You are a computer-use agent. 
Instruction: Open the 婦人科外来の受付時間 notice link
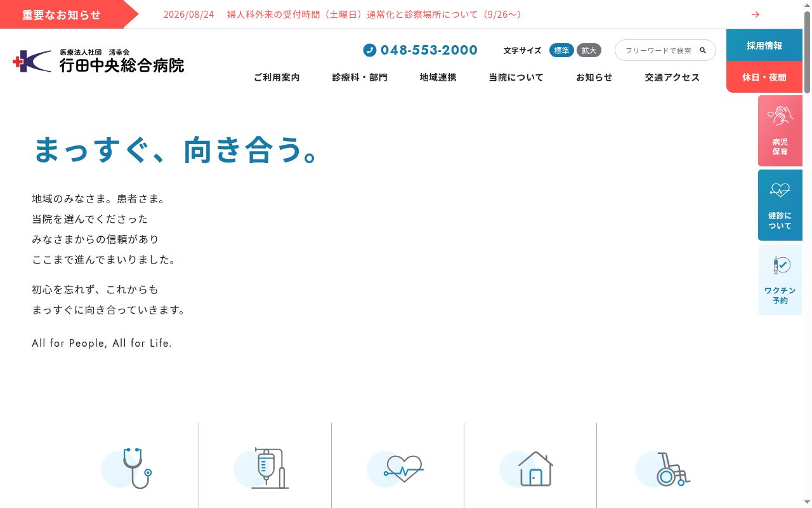(374, 15)
